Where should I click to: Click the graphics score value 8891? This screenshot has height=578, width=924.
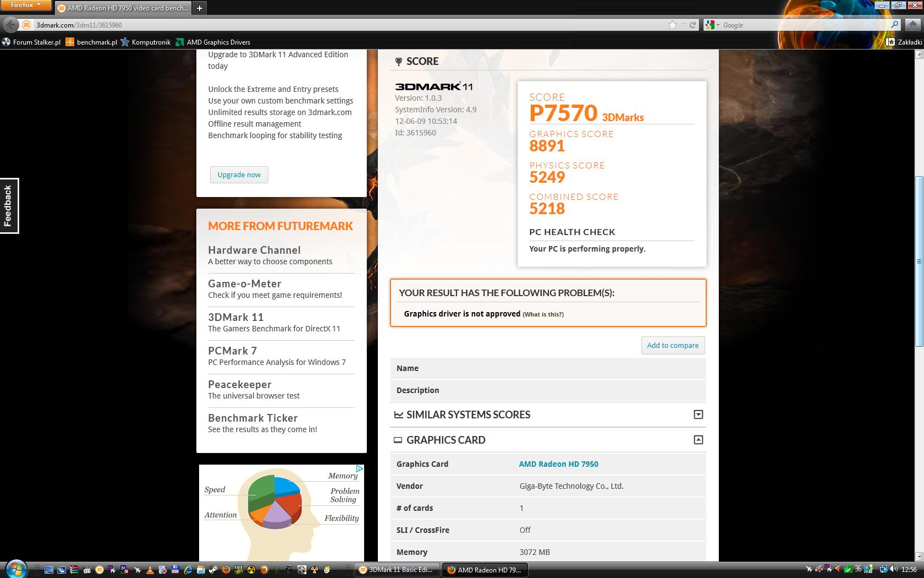tap(547, 146)
